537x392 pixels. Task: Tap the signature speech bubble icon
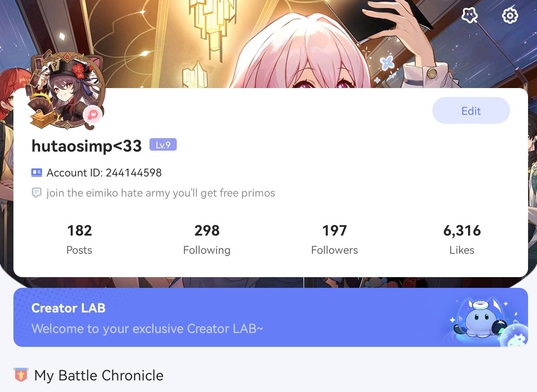(x=37, y=193)
